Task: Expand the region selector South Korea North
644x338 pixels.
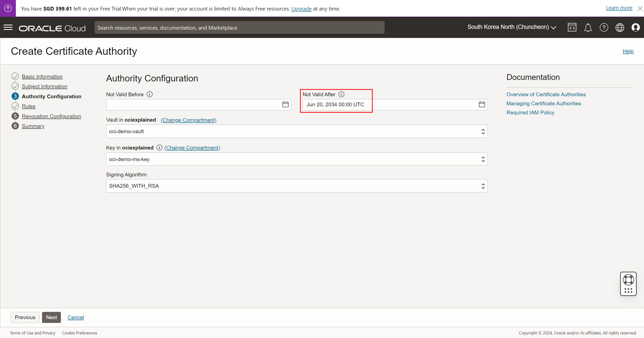Action: 512,27
